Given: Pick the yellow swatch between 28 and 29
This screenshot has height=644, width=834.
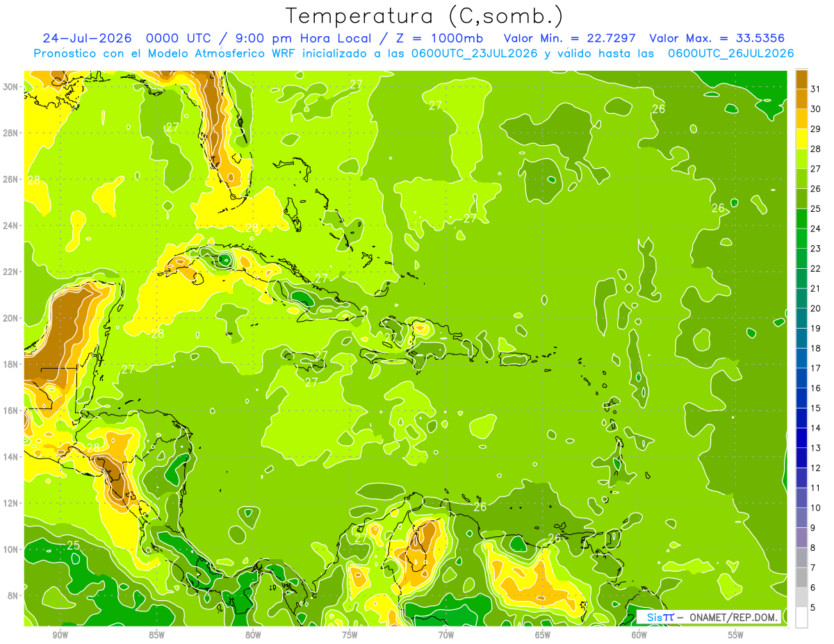Looking at the screenshot, I should (x=801, y=138).
